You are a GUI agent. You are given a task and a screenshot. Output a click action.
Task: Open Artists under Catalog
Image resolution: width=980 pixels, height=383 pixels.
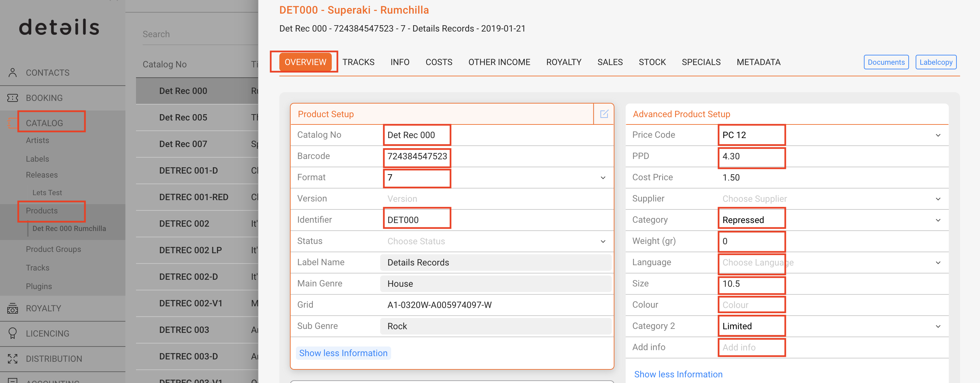pyautogui.click(x=37, y=140)
